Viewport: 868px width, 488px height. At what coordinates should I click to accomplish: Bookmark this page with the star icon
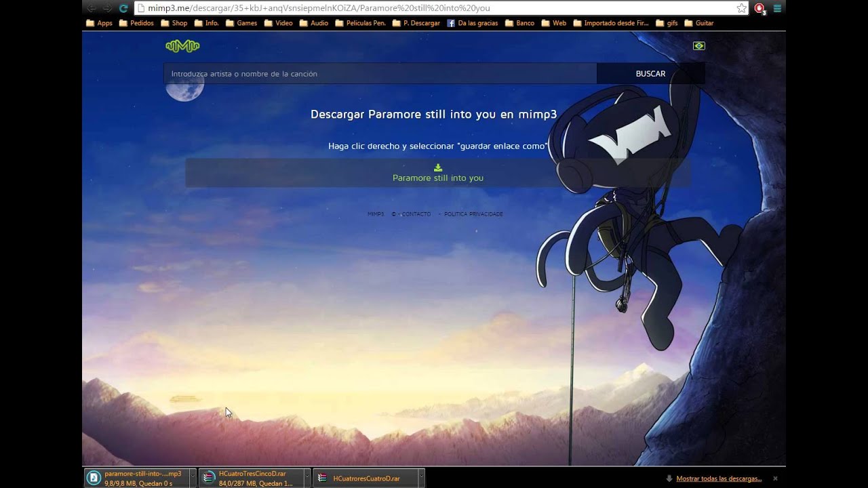pos(742,8)
